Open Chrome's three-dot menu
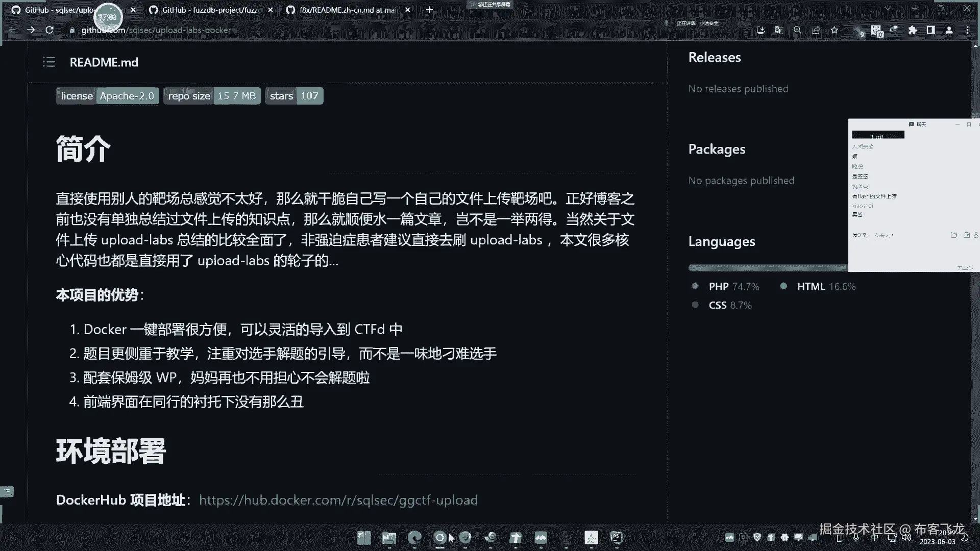The height and width of the screenshot is (551, 980). coord(967,30)
